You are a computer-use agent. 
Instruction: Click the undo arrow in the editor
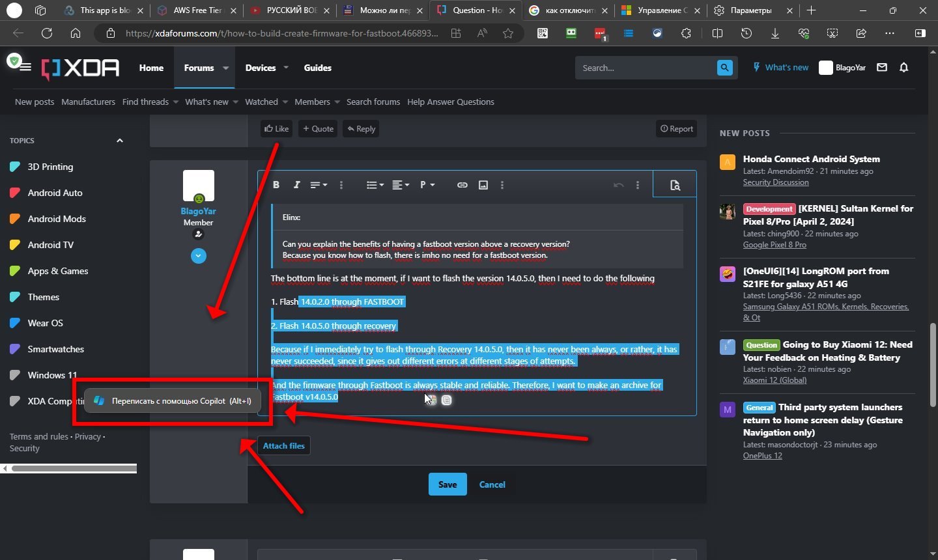click(x=619, y=185)
